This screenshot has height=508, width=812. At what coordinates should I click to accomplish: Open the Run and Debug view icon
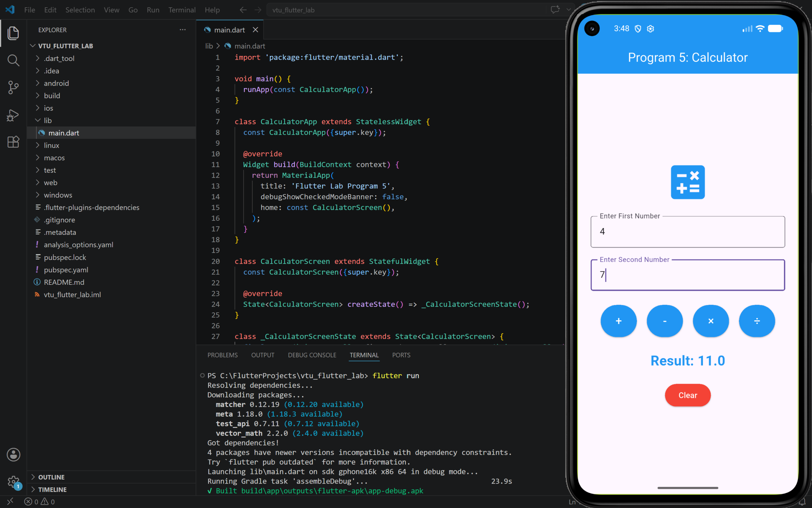coord(13,115)
